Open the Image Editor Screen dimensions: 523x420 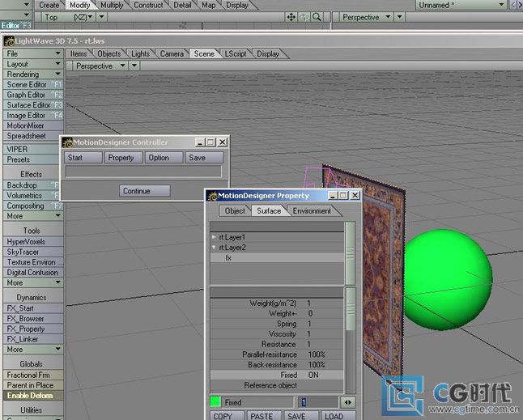[32, 116]
